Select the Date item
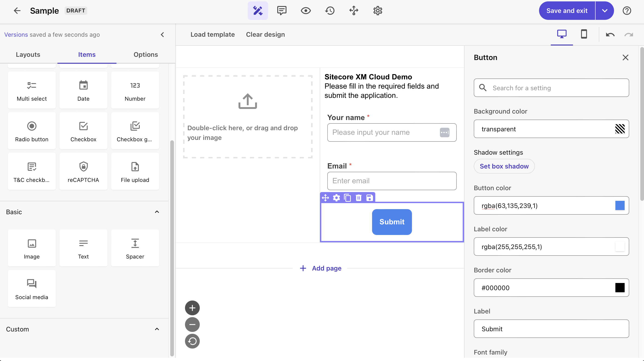The height and width of the screenshot is (361, 644). (x=83, y=90)
